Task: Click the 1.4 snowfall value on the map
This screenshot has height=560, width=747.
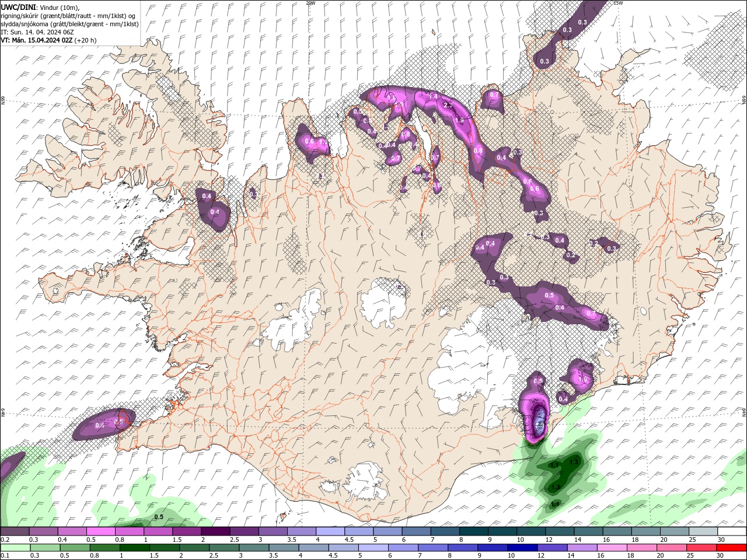Action: pos(433,96)
